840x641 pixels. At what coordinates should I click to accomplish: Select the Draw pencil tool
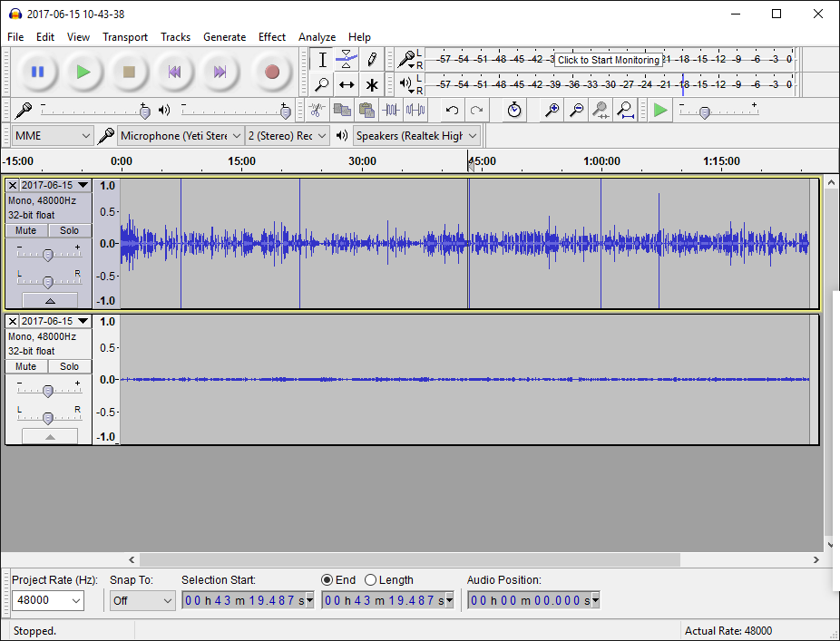point(371,60)
